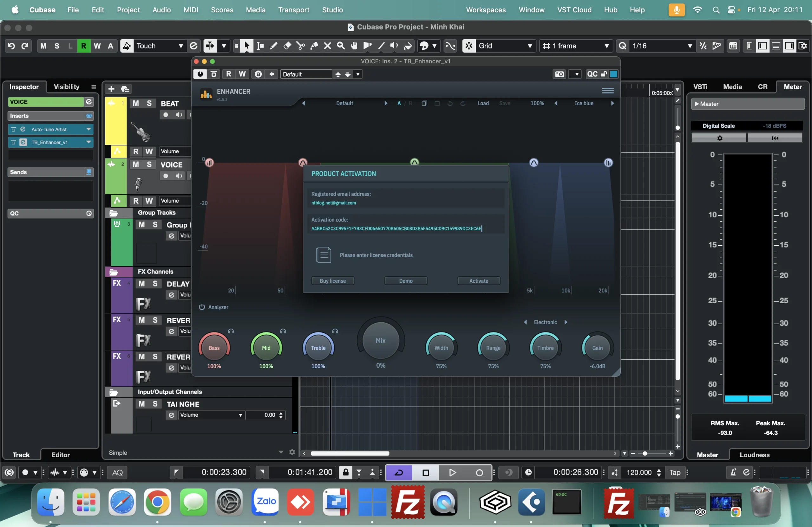
Task: Expand the TB_Enhancer_v1 insert slot menu
Action: click(89, 142)
